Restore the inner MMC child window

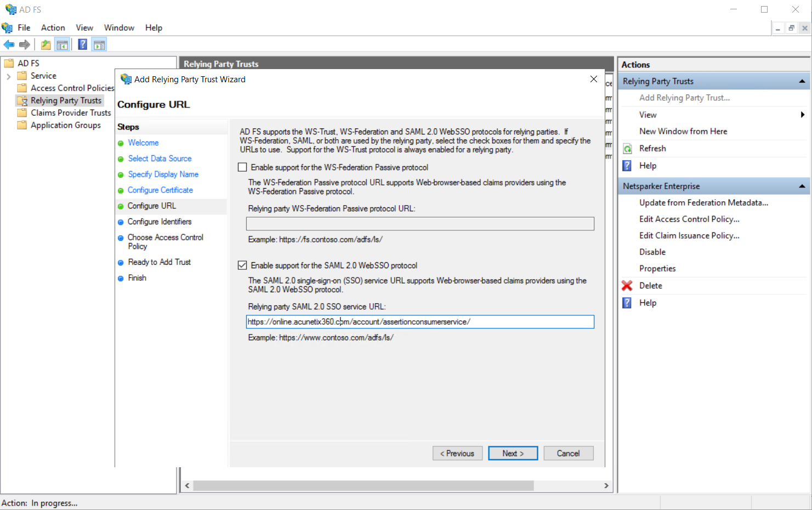pyautogui.click(x=791, y=28)
